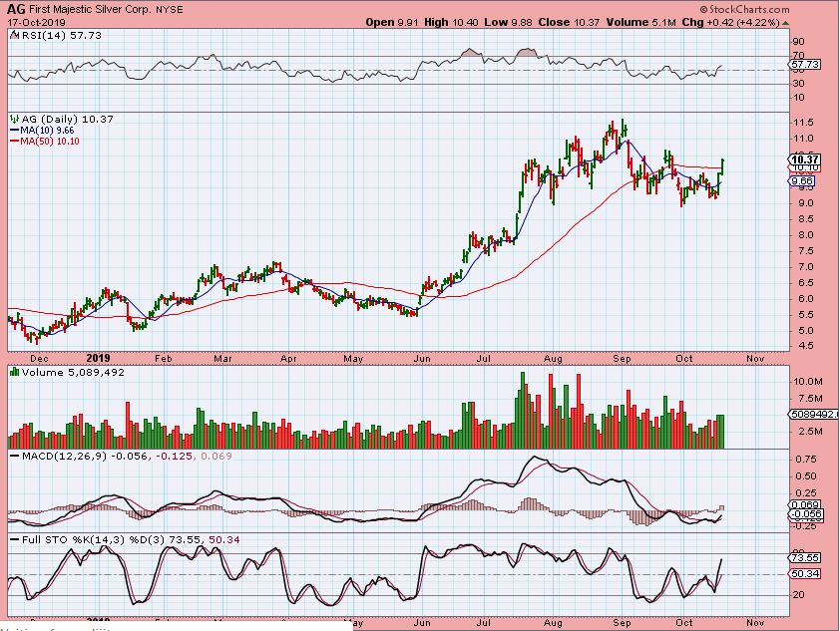Click the green up-arrow beside the Chg value

click(785, 23)
